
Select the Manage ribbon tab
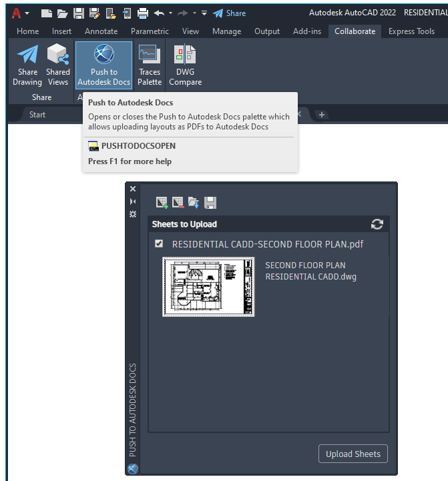click(x=226, y=31)
